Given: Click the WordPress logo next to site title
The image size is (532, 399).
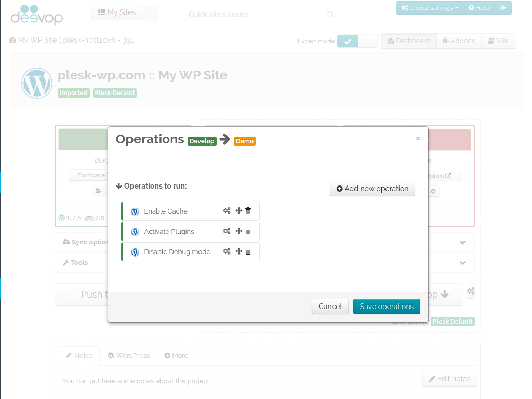Looking at the screenshot, I should coord(37,83).
